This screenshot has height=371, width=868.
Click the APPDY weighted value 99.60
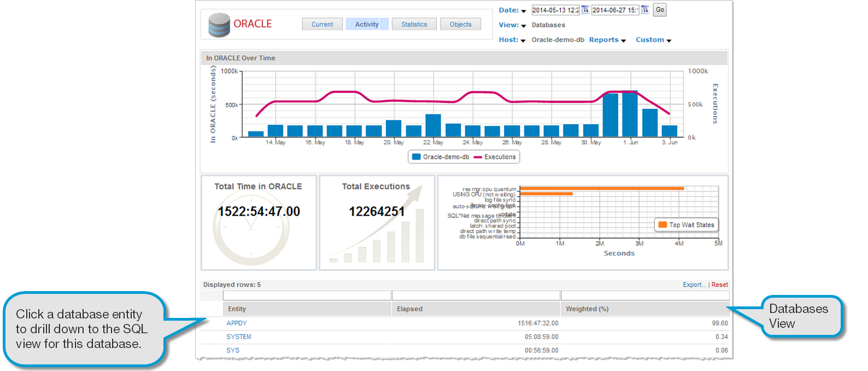[x=720, y=323]
